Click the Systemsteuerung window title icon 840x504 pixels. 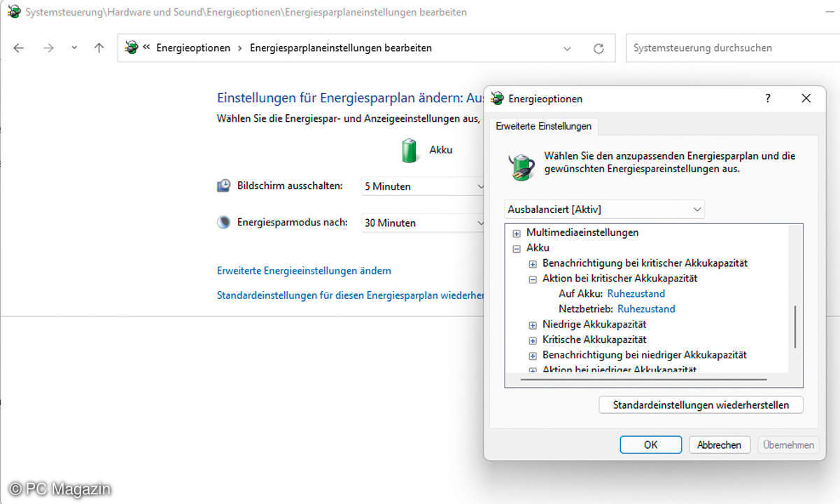point(13,12)
